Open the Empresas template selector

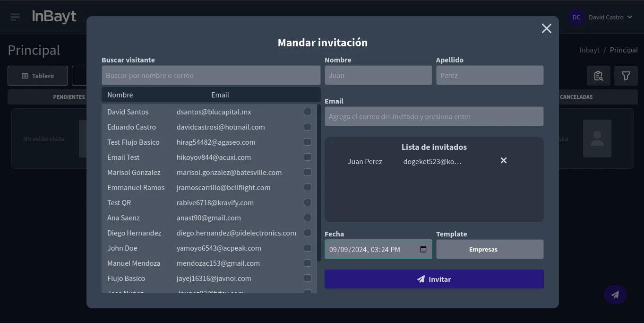pyautogui.click(x=489, y=249)
